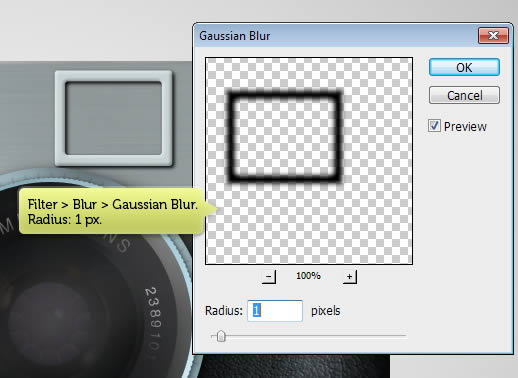Click the zoom in plus button

[x=349, y=277]
